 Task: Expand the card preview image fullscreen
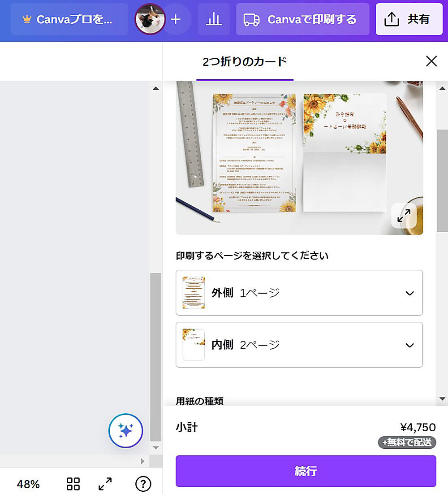tap(404, 216)
